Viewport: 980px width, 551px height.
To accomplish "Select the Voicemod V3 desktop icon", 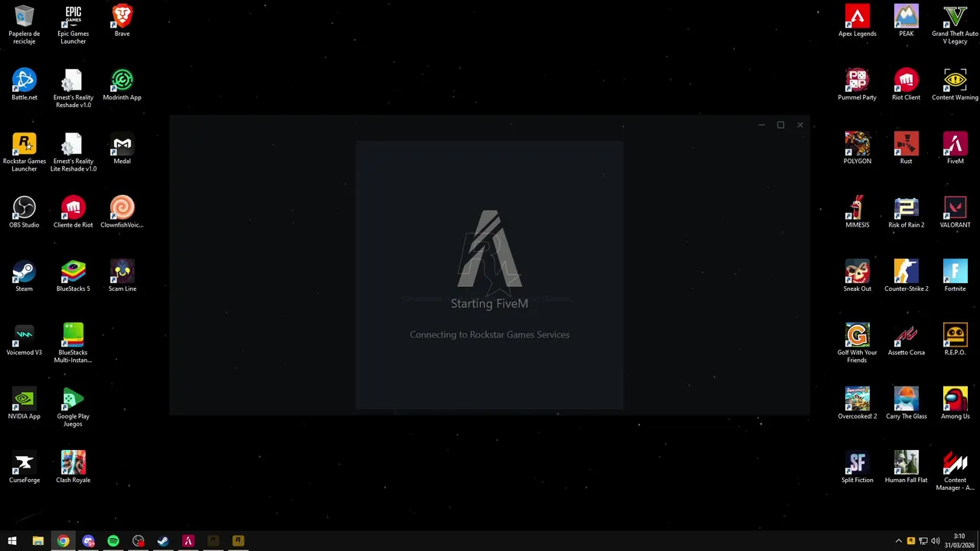I will 24,340.
